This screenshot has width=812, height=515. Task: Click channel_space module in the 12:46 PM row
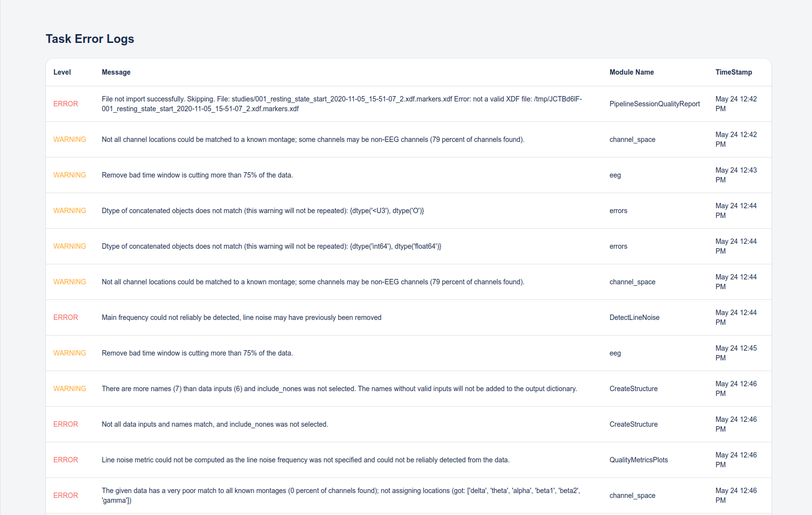(632, 495)
